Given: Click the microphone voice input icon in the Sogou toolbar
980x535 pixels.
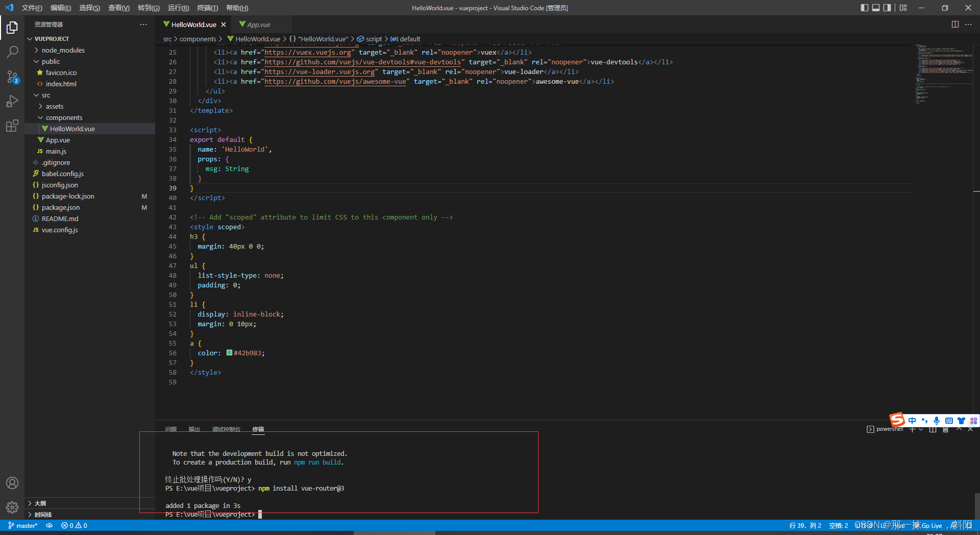Looking at the screenshot, I should [x=937, y=421].
